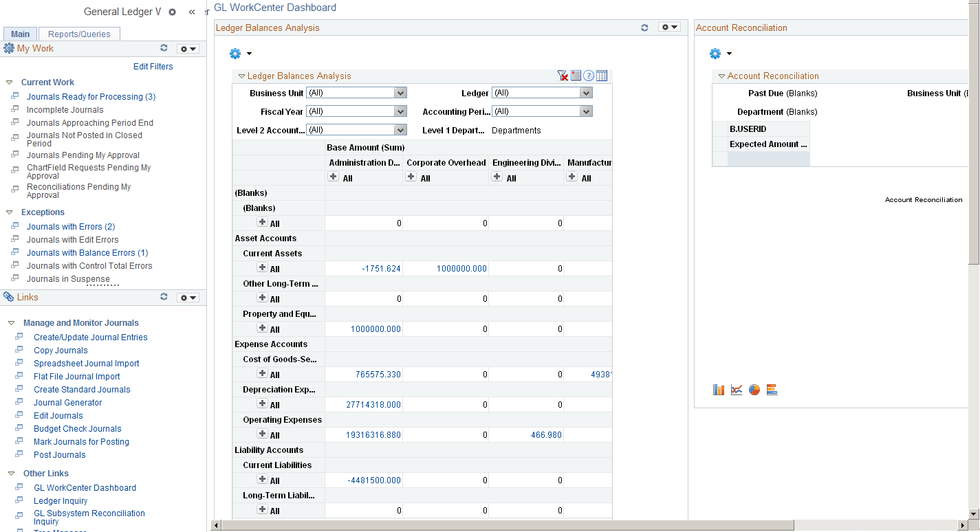
Task: Open the pivot grid options icon
Action: [576, 76]
